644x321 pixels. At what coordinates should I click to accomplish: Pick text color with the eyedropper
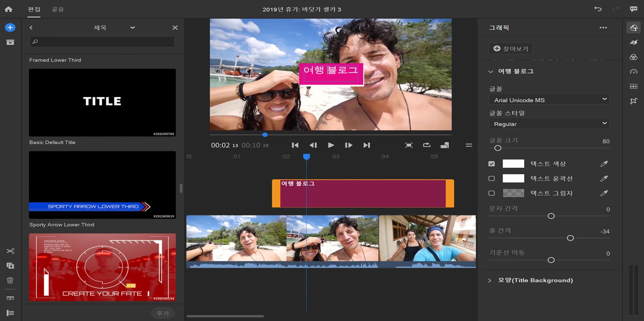[604, 164]
